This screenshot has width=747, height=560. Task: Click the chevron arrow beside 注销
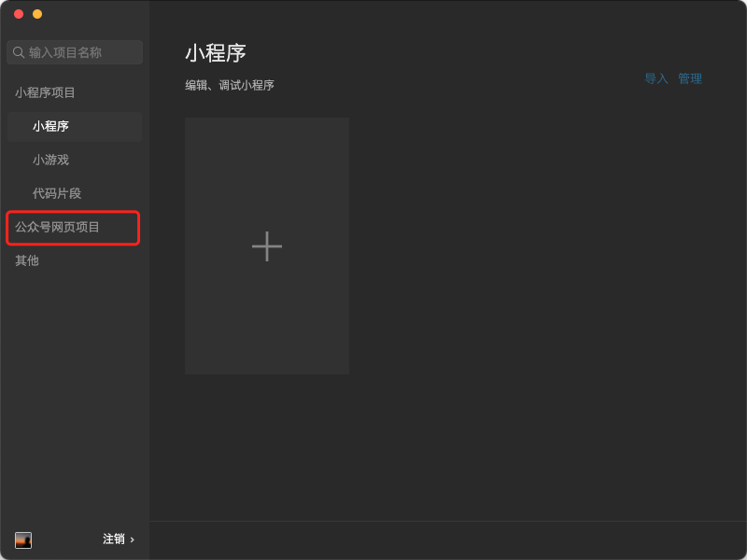[x=133, y=539]
